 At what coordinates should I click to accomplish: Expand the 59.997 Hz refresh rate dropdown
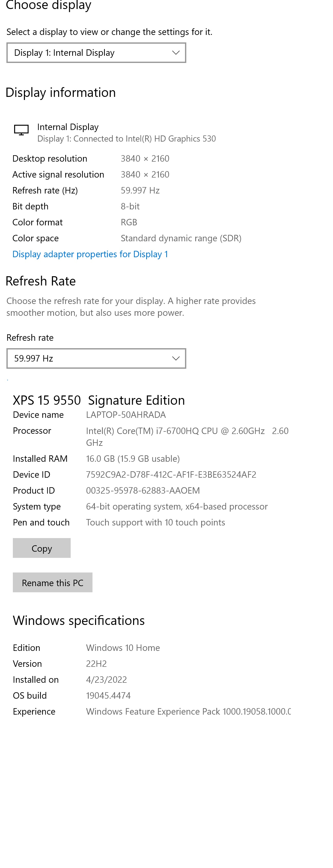96,358
